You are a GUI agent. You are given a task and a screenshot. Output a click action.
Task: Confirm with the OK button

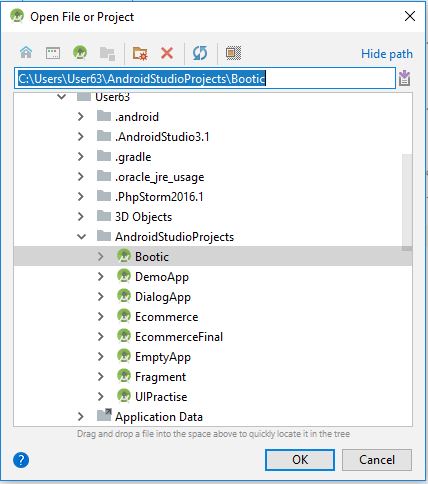300,460
